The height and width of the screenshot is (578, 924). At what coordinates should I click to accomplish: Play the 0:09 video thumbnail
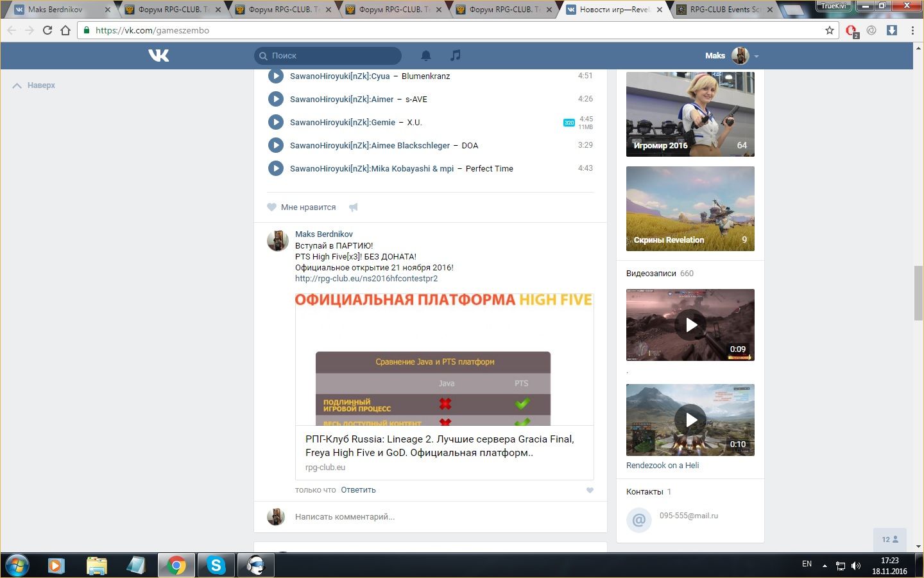[690, 325]
